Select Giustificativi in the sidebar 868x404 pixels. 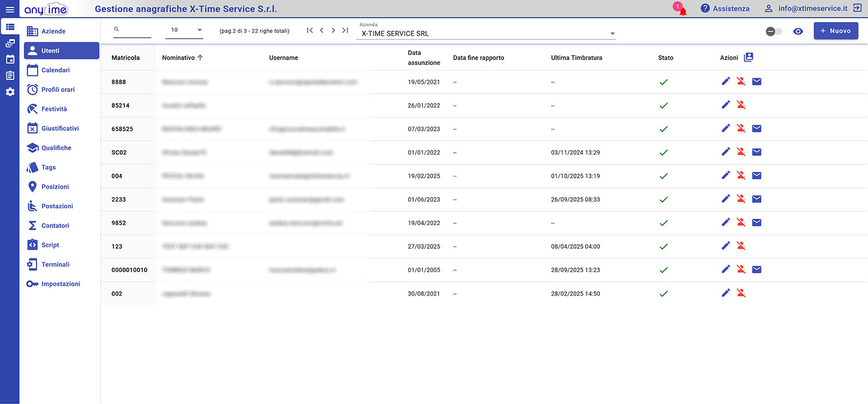(60, 128)
